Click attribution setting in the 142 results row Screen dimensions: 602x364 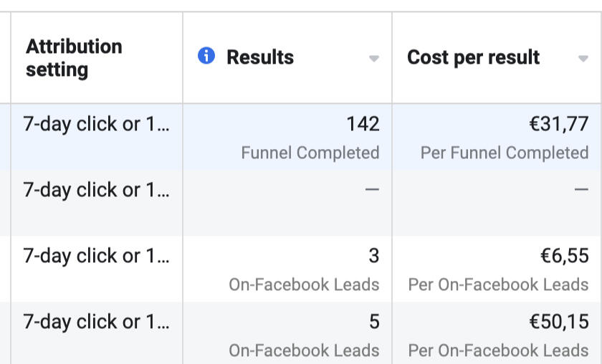(96, 124)
